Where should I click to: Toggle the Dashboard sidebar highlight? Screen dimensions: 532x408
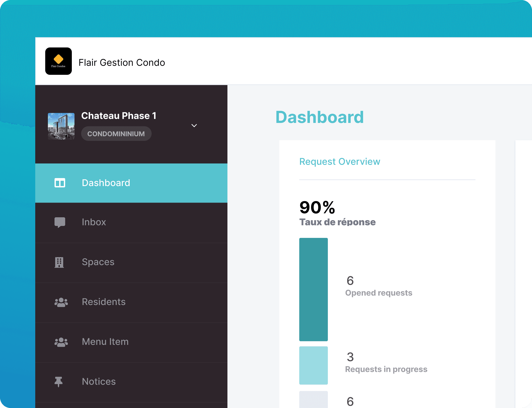point(106,183)
